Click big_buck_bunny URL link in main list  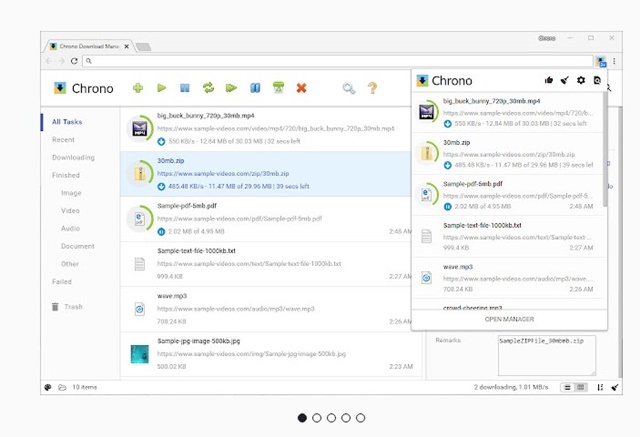276,129
